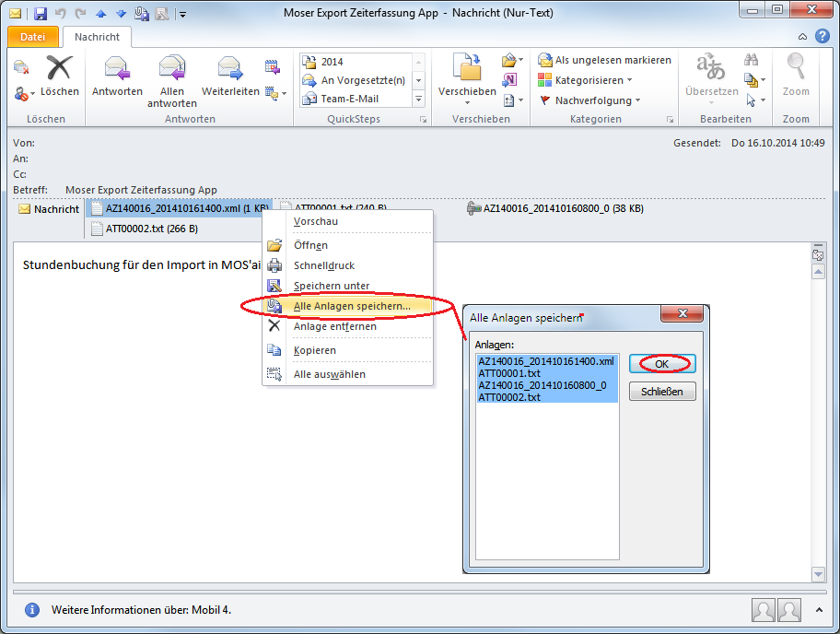Image resolution: width=840 pixels, height=634 pixels.
Task: Click the OneNote icon in the ribbon
Action: (x=509, y=80)
